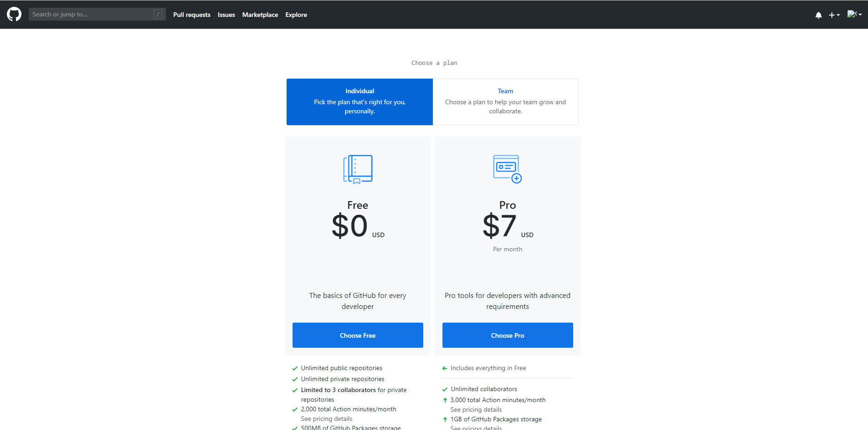Click the "Choose a plan" heading
The image size is (868, 430).
click(434, 63)
